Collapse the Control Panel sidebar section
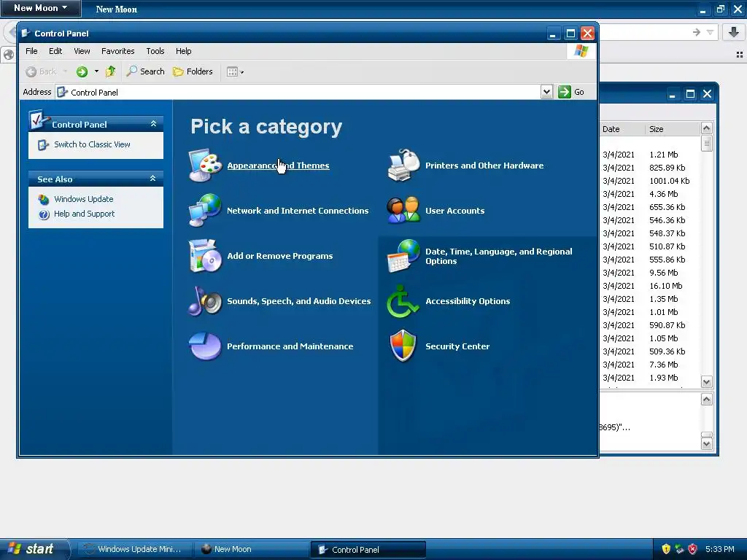 (153, 124)
